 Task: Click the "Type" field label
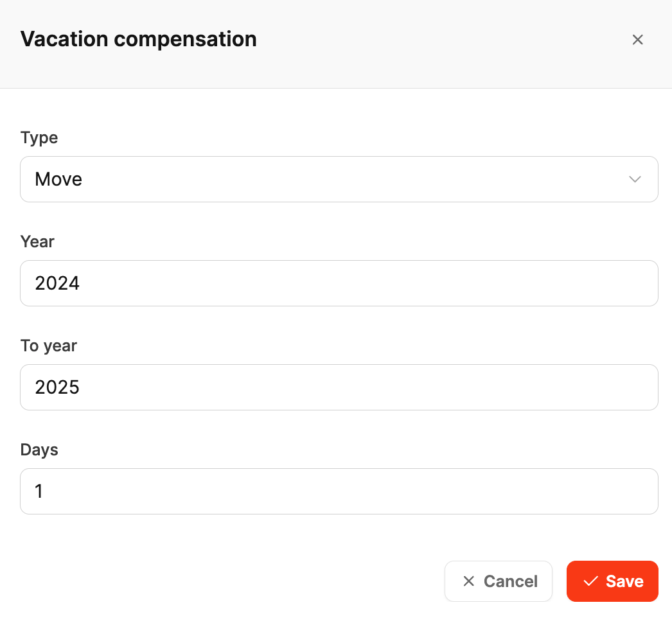coord(39,138)
